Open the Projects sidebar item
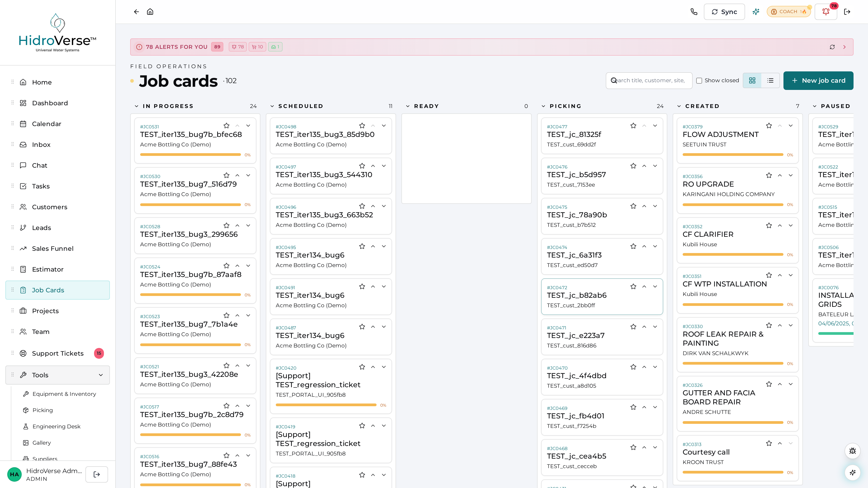Image resolution: width=868 pixels, height=488 pixels. click(x=58, y=311)
